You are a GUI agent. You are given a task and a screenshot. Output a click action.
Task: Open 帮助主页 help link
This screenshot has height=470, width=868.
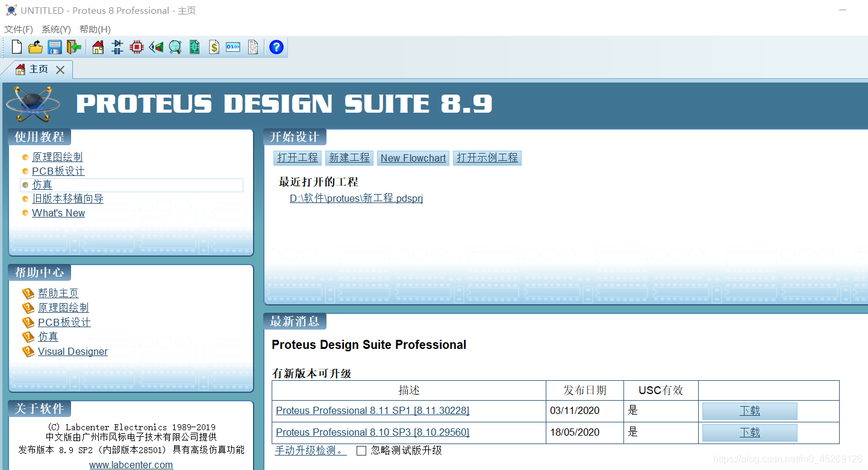(58, 293)
